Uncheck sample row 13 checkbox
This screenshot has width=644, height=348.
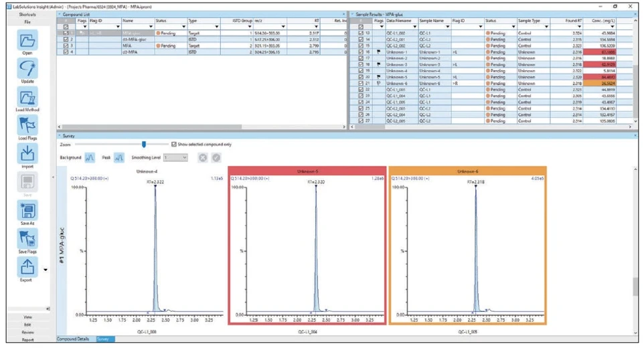(x=361, y=33)
